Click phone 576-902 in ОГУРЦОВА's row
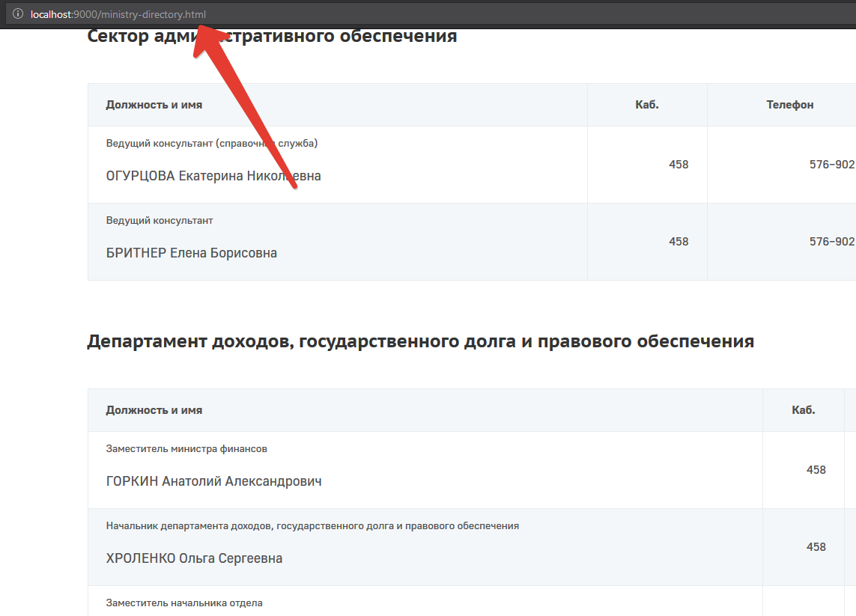Screen dimensions: 856x616 click(x=831, y=165)
